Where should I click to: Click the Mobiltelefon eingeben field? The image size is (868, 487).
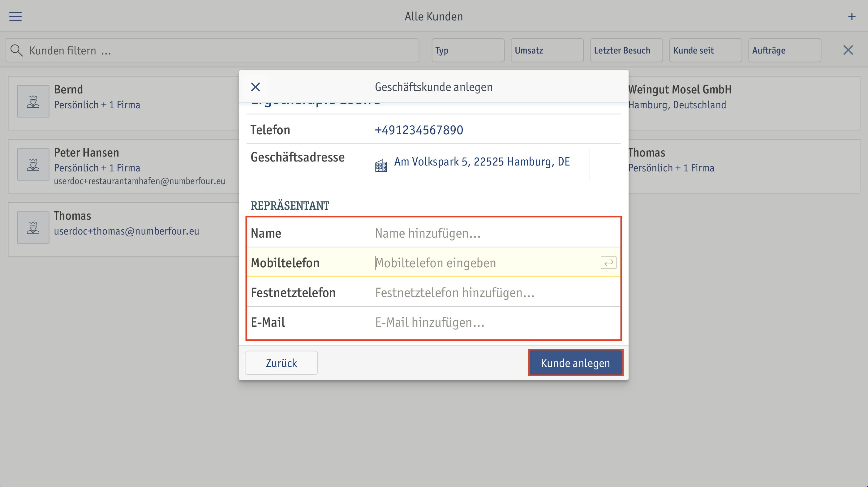[x=434, y=263]
